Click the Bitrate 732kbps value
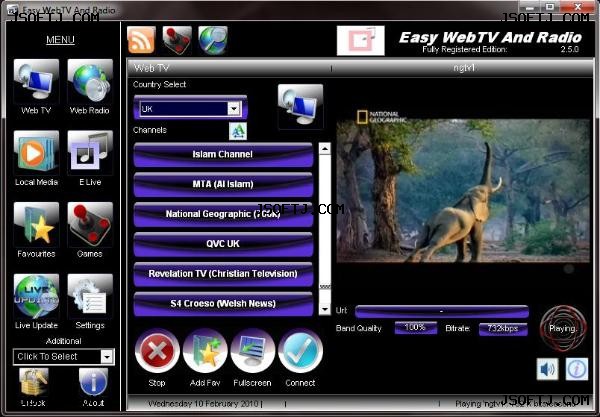Viewport: 600px width, 417px height. coord(503,329)
